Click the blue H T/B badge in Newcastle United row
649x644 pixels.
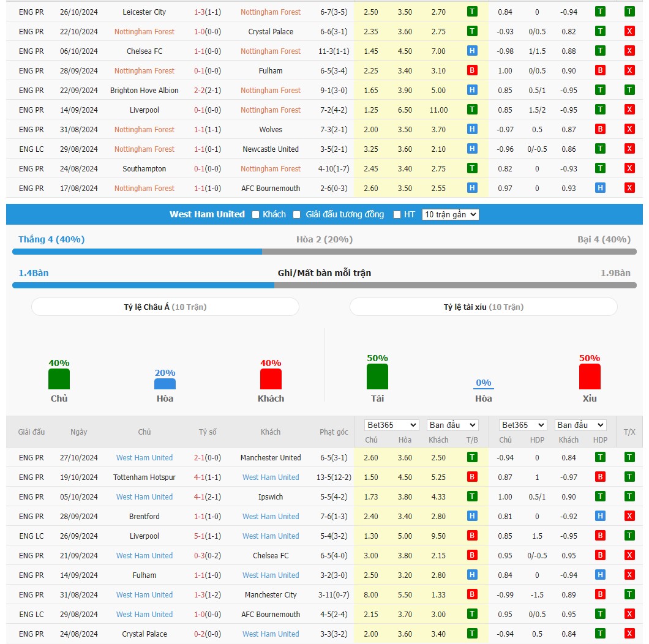[472, 149]
